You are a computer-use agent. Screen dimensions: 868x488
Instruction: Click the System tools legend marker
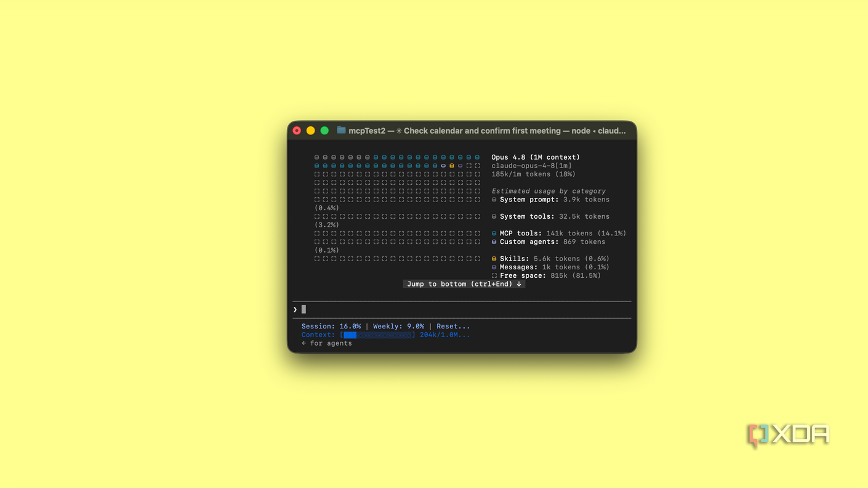[x=494, y=217]
